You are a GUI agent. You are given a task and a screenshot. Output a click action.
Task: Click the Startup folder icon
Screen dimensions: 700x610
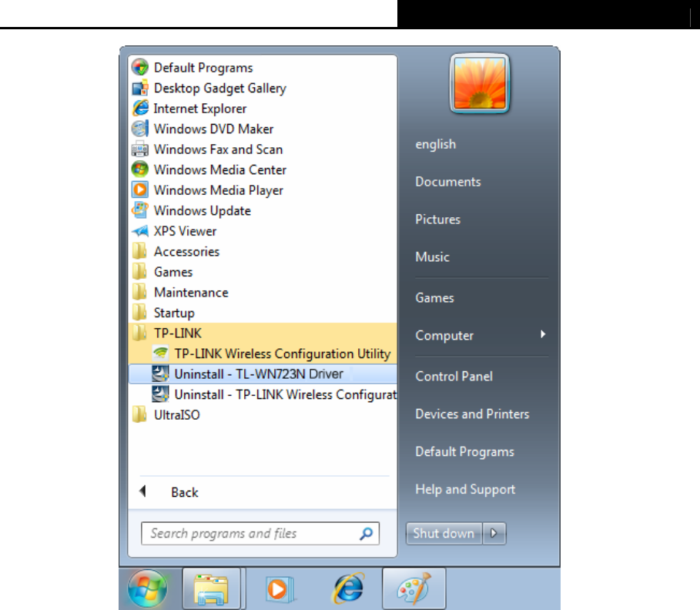coord(139,313)
